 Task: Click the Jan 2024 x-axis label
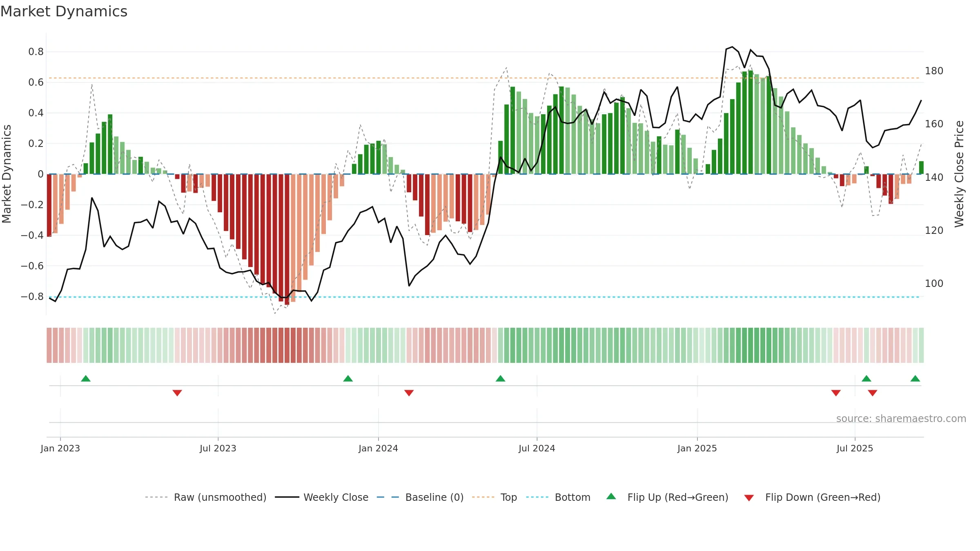379,448
